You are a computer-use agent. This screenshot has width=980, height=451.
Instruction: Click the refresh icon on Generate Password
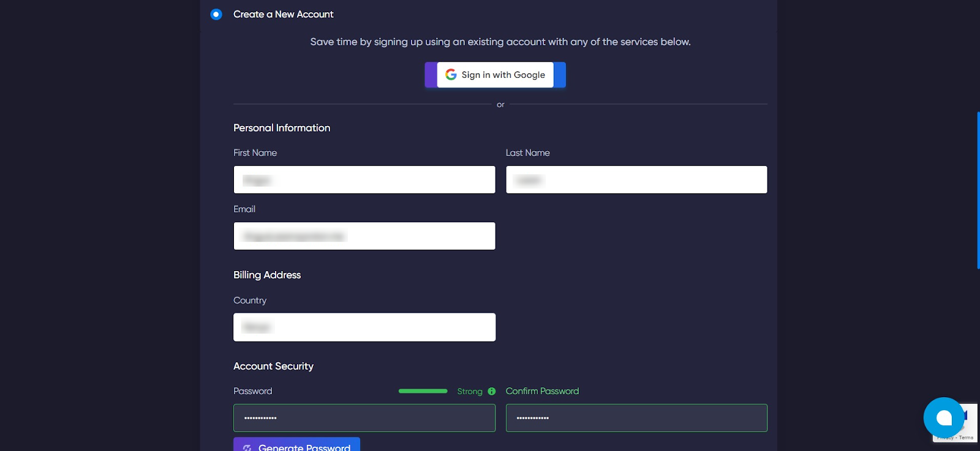click(247, 447)
